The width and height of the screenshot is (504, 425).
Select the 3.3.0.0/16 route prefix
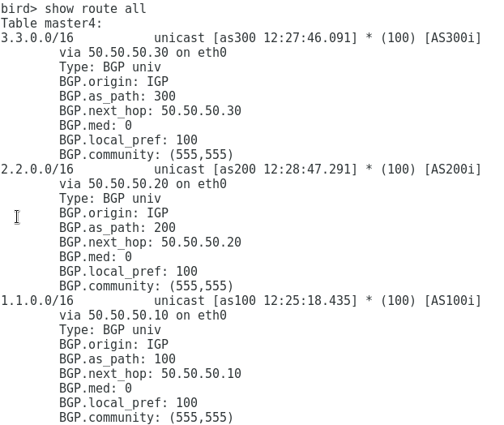pos(37,37)
